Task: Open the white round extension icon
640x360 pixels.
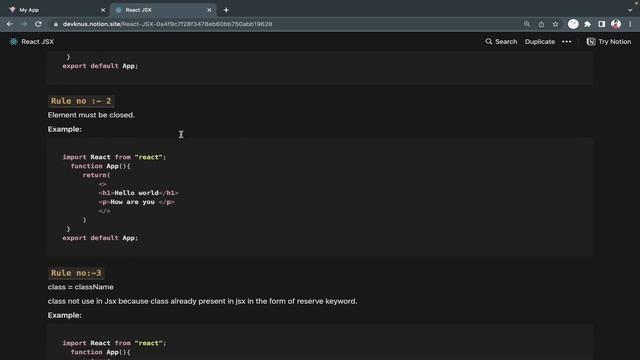Action: click(x=573, y=24)
